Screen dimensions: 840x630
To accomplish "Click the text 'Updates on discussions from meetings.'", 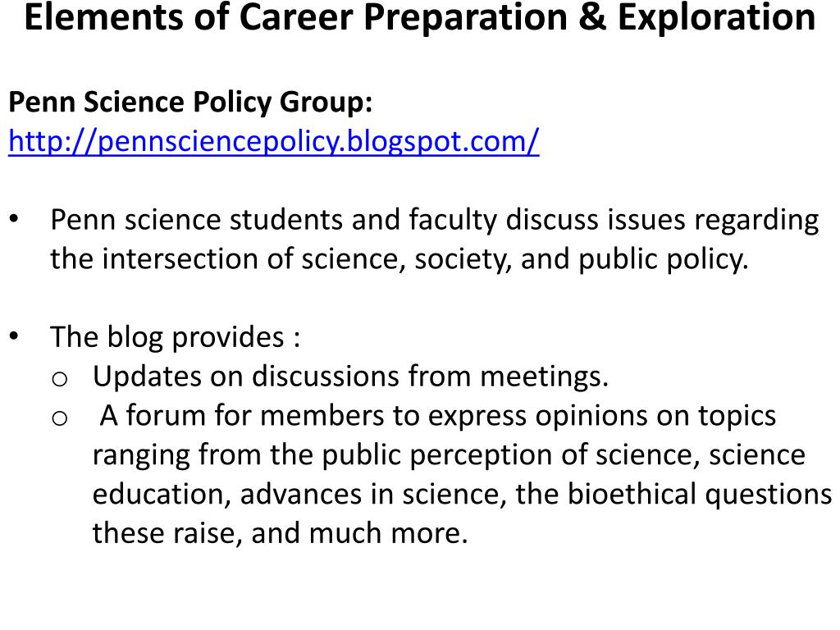I will (351, 376).
